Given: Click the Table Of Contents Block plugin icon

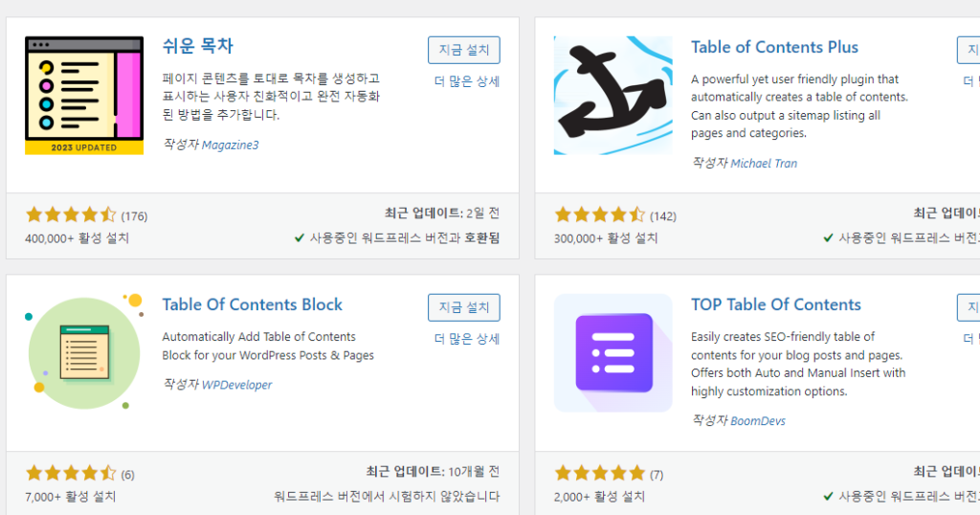Looking at the screenshot, I should pyautogui.click(x=84, y=353).
